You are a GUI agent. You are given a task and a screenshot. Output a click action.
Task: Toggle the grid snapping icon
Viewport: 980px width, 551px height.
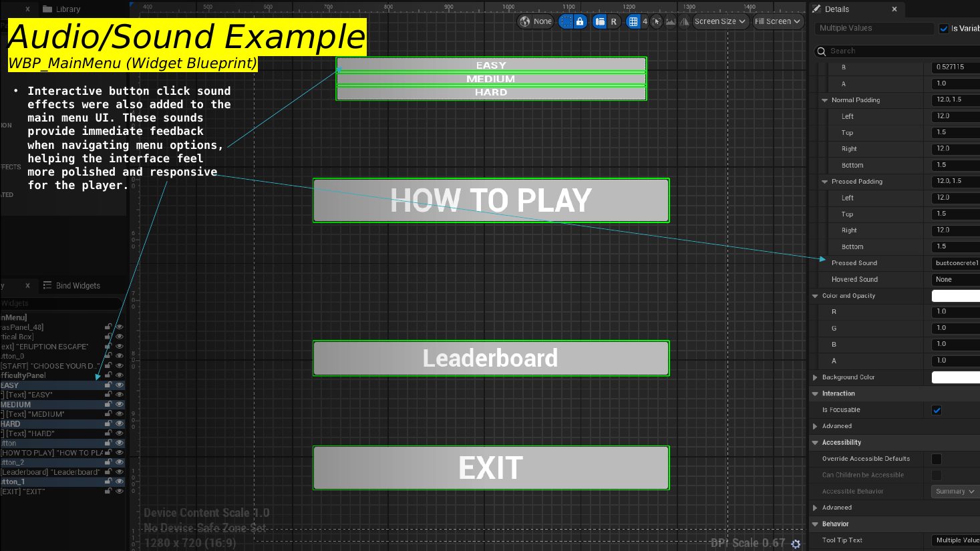coord(633,21)
